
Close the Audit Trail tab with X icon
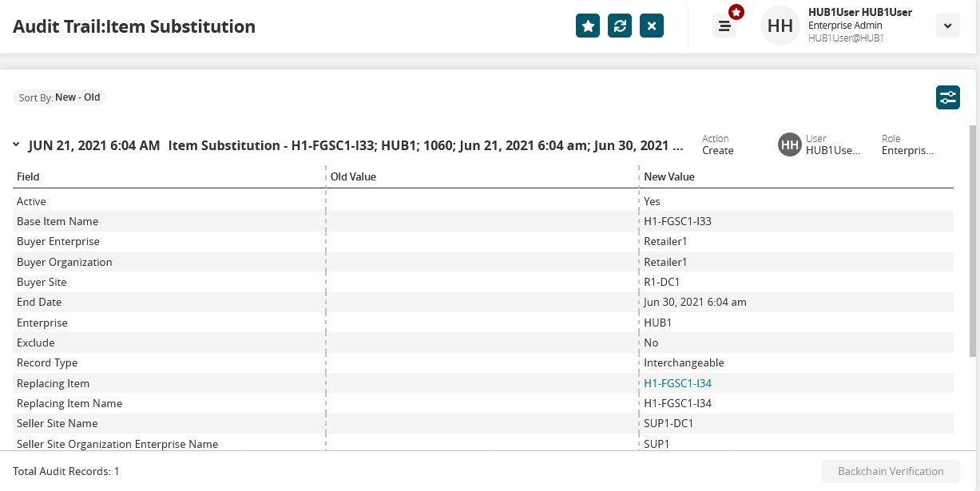pos(652,26)
